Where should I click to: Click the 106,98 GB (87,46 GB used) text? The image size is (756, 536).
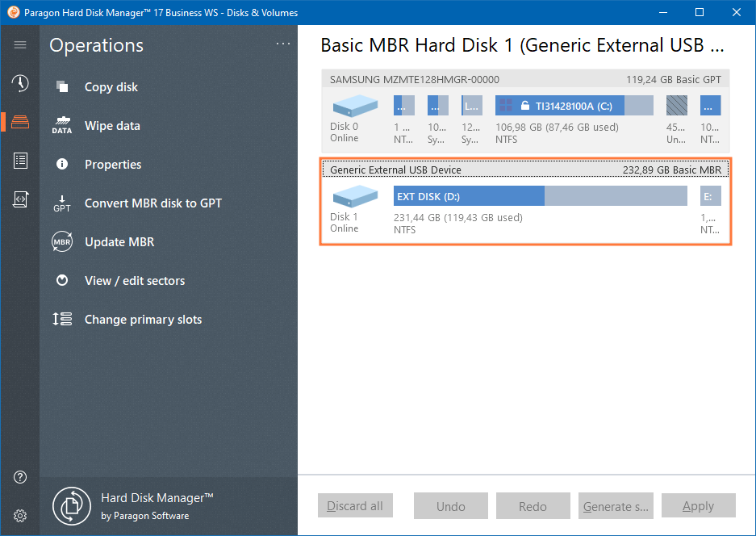click(557, 128)
